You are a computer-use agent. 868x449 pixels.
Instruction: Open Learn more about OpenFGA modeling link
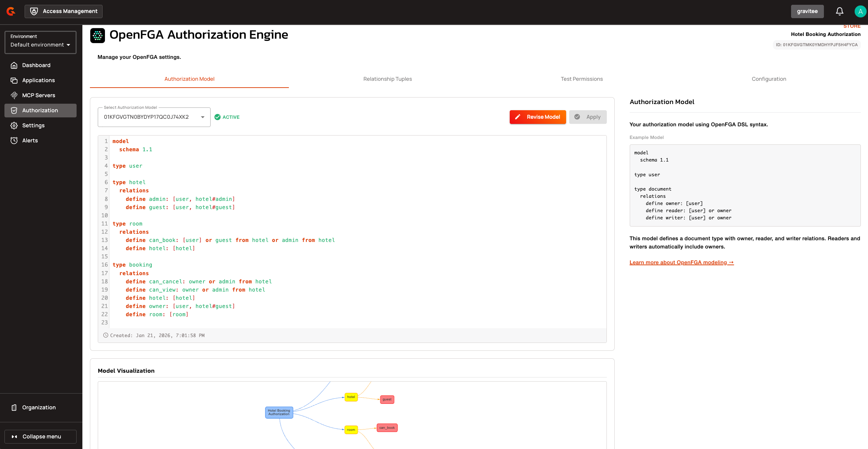(x=681, y=262)
